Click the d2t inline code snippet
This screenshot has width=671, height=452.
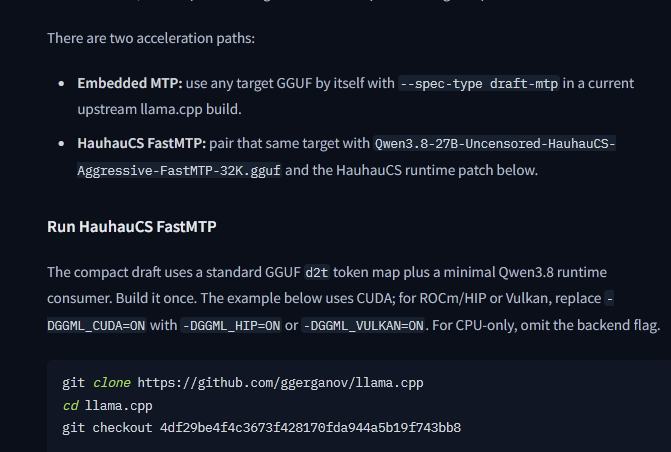[317, 272]
